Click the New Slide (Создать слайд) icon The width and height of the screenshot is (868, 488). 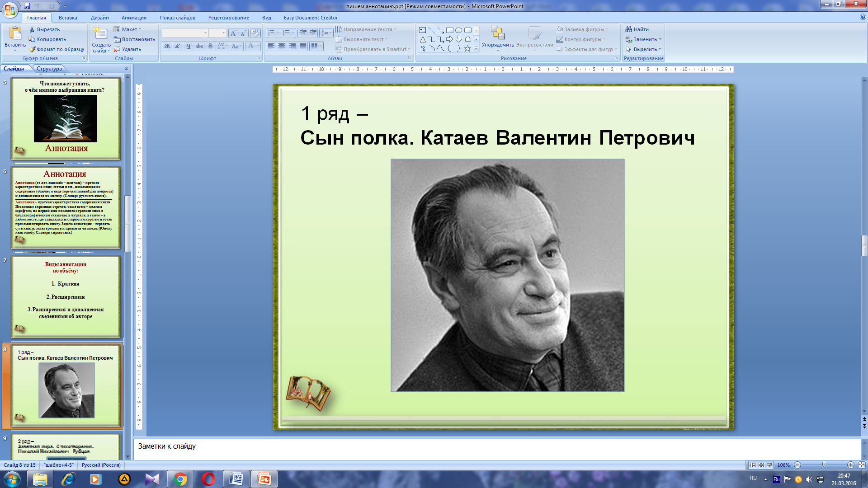(x=100, y=33)
